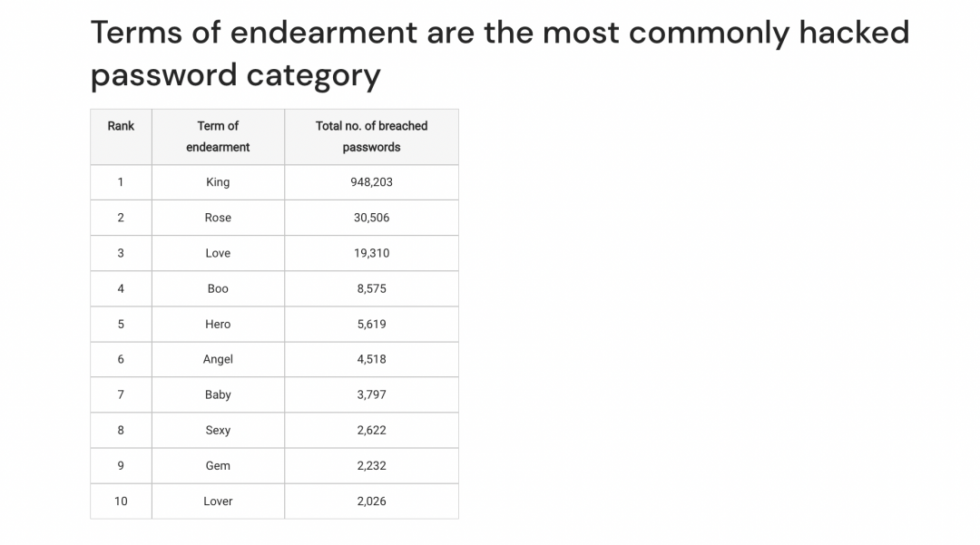Select the "Angel" term cell

[x=218, y=359]
